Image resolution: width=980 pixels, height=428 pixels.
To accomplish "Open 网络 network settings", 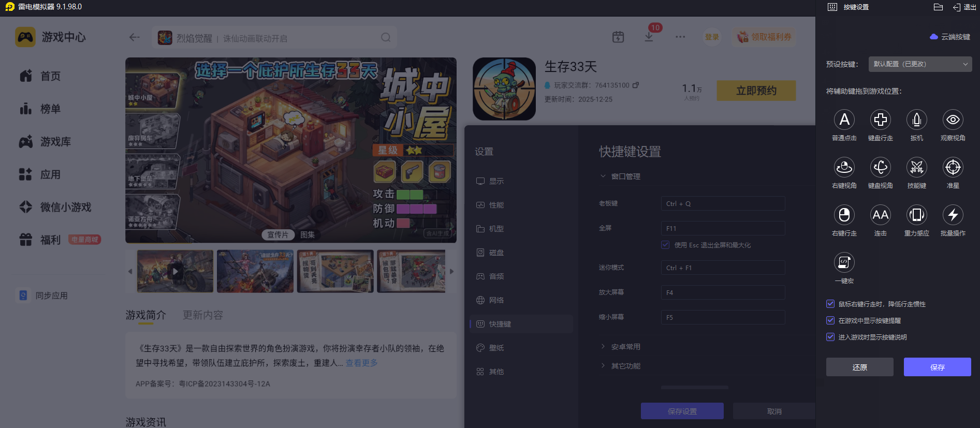I will [490, 300].
